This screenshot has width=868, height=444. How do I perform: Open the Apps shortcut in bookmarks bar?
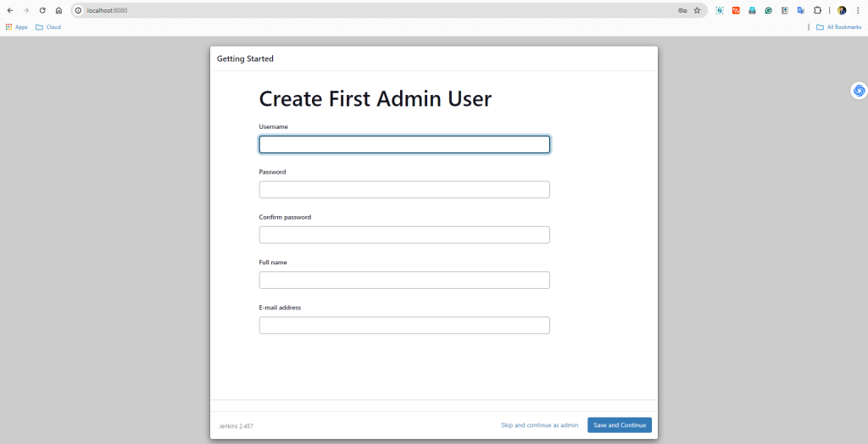click(x=17, y=27)
